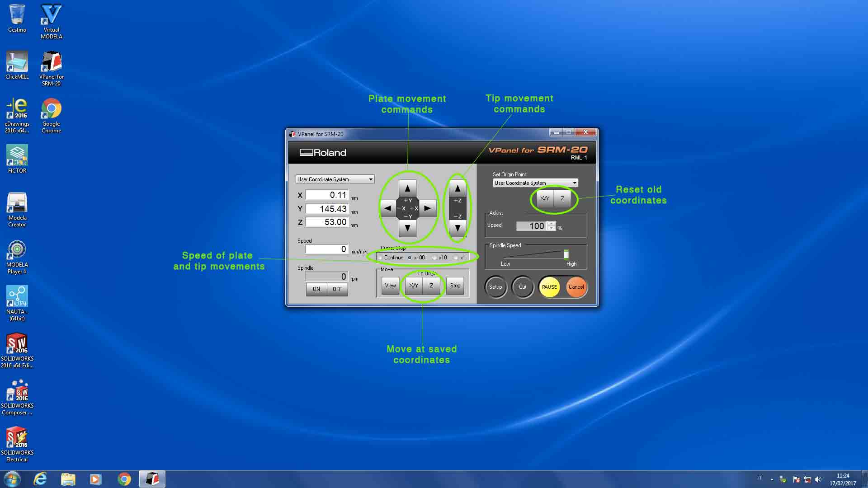Select the NAUTA+ (64bit) desktop icon
The image size is (868, 488).
point(17,303)
